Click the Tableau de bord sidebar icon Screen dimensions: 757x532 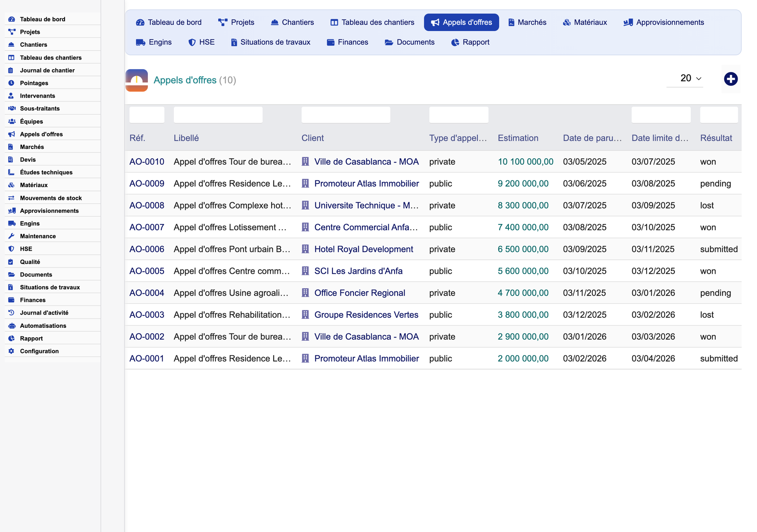tap(12, 19)
